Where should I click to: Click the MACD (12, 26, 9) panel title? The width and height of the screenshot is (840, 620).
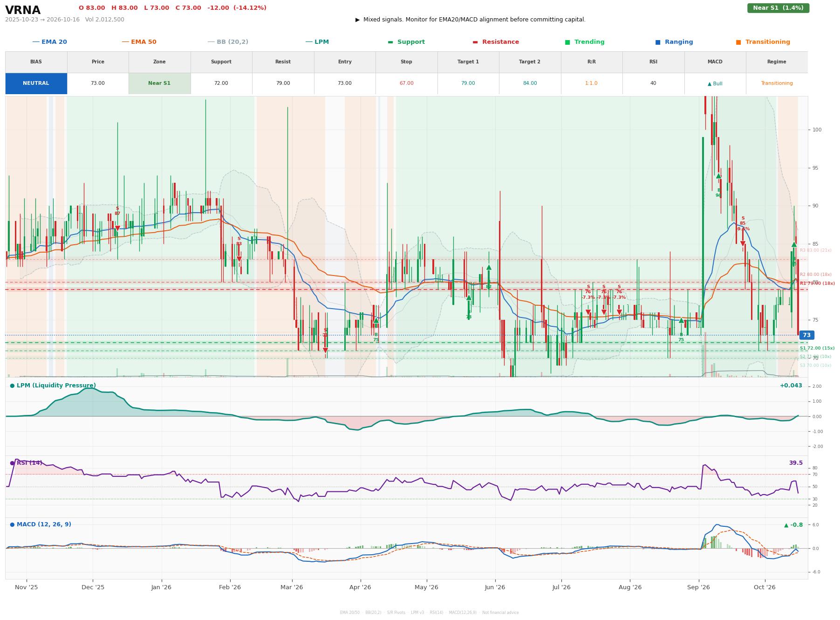coord(41,524)
